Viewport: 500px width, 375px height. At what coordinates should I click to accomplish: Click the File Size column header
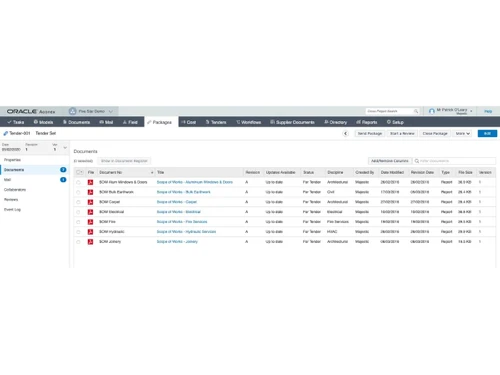(465, 172)
